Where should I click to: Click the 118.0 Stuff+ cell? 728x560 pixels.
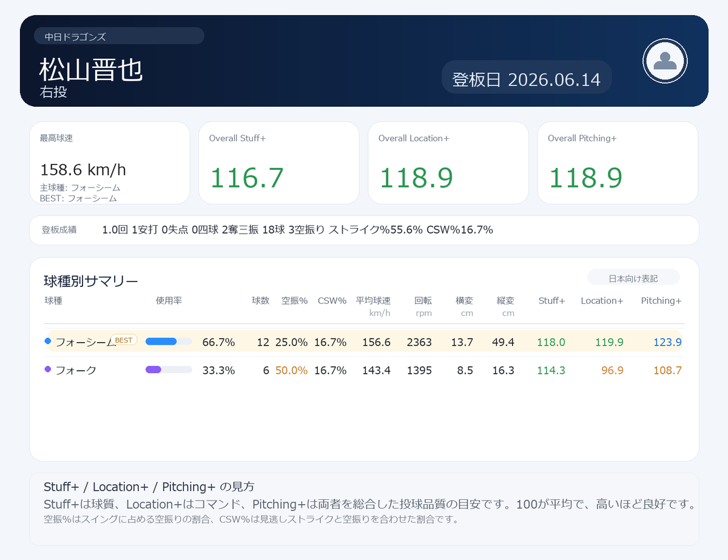pos(551,342)
